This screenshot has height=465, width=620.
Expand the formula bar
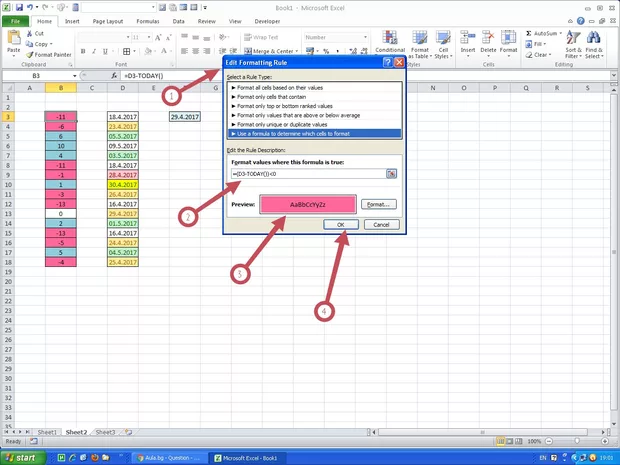[x=614, y=76]
